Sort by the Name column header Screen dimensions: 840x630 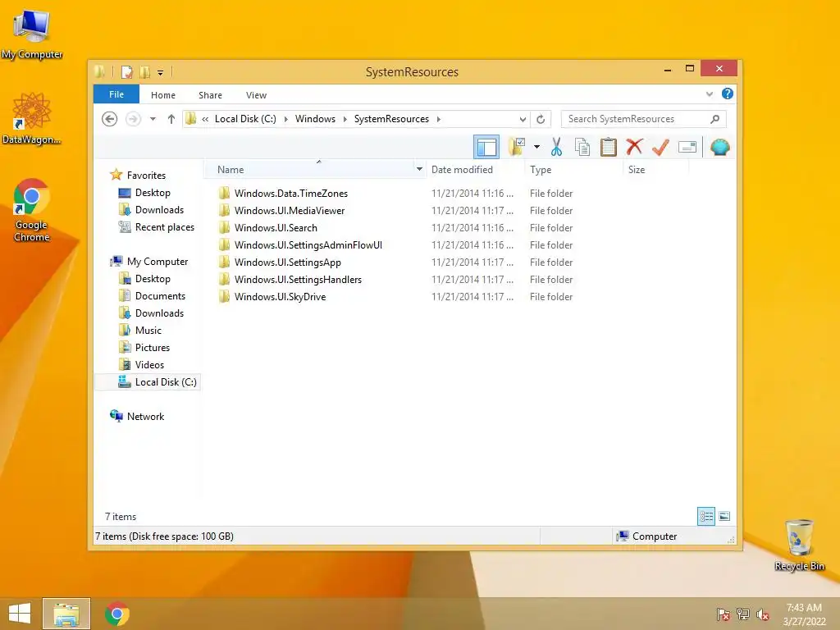point(231,169)
